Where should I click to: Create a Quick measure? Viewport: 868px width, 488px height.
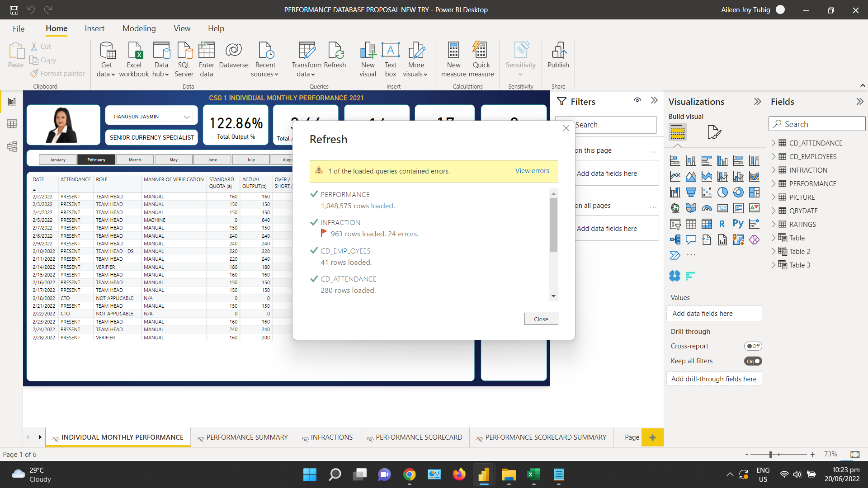tap(481, 59)
